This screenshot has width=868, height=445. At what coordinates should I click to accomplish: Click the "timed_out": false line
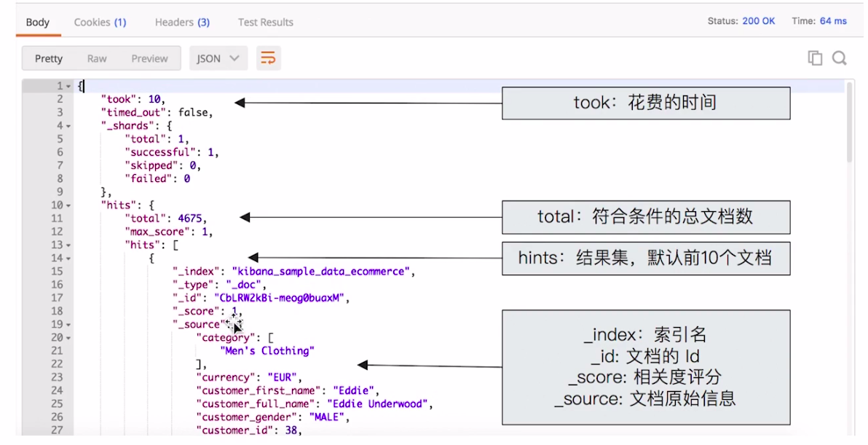pos(157,112)
